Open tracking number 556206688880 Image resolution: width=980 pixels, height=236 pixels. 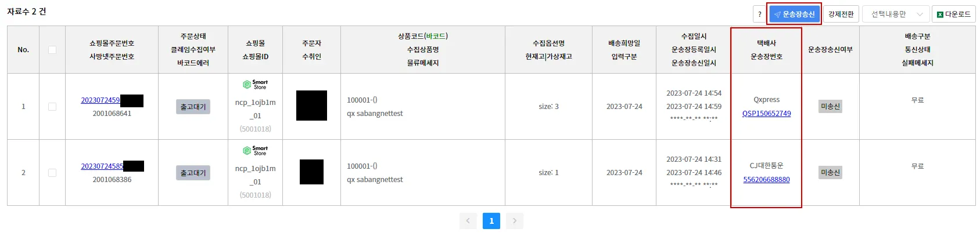pos(766,180)
